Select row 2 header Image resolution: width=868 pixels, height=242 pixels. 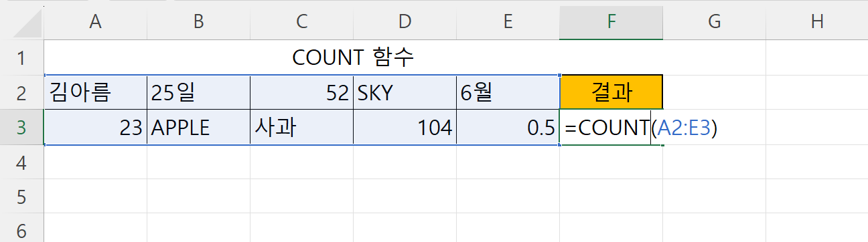22,92
